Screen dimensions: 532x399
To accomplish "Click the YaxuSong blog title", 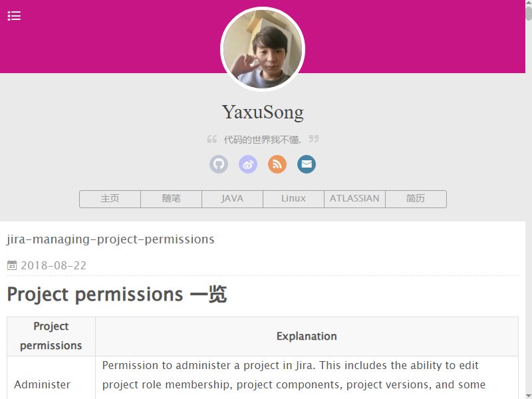I will click(x=263, y=112).
